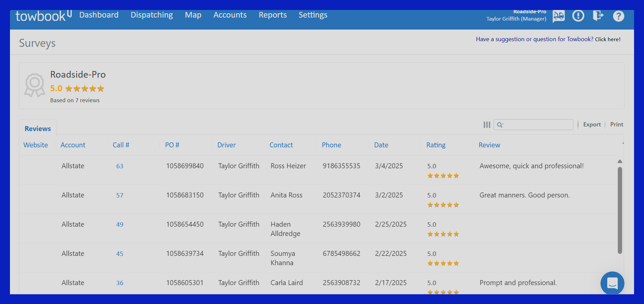The width and height of the screenshot is (644, 304).
Task: Click the star rating for call 63
Action: [443, 176]
